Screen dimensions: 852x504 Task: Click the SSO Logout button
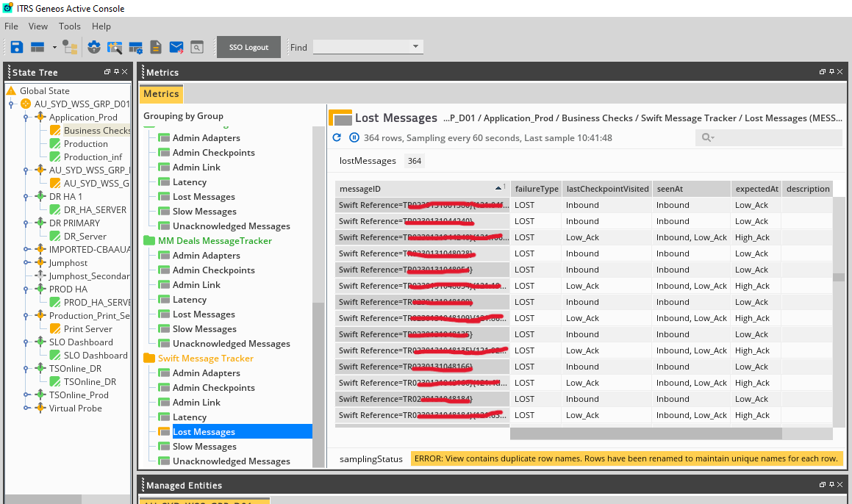tap(248, 47)
